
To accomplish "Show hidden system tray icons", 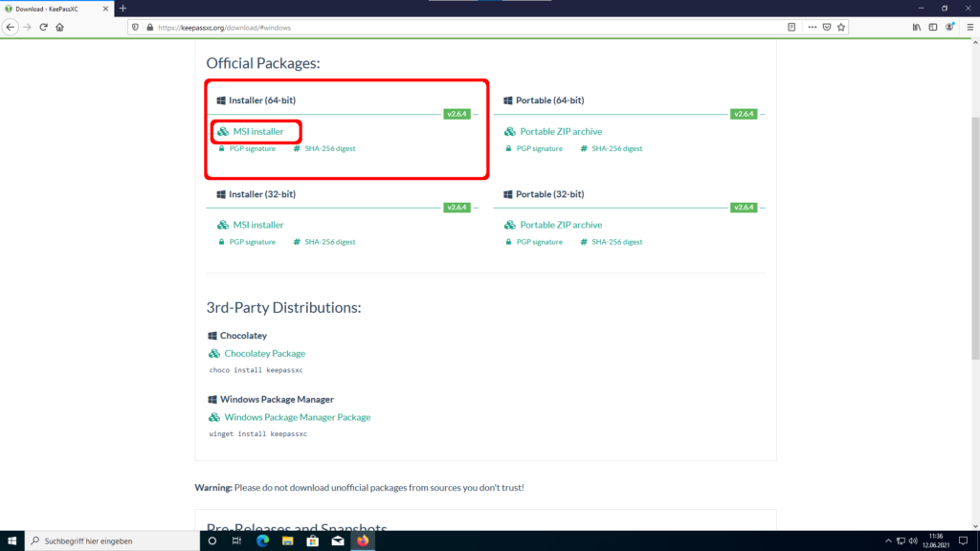I will (888, 541).
